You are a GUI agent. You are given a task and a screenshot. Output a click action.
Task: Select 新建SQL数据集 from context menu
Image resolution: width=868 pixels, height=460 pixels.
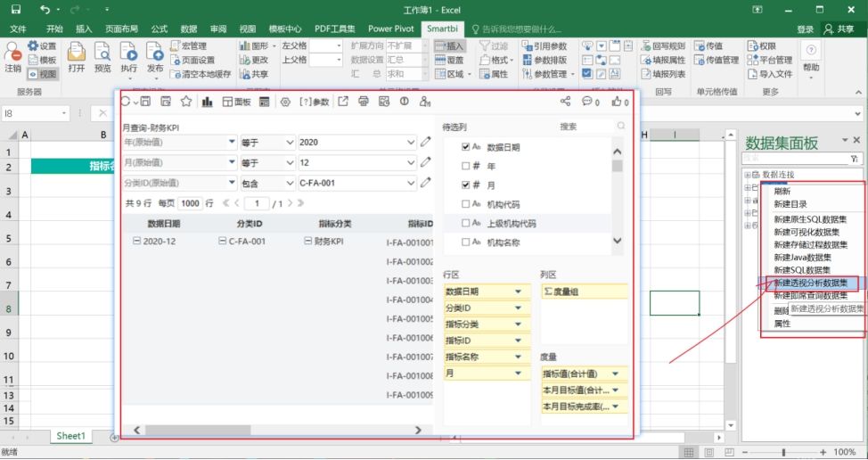(802, 269)
